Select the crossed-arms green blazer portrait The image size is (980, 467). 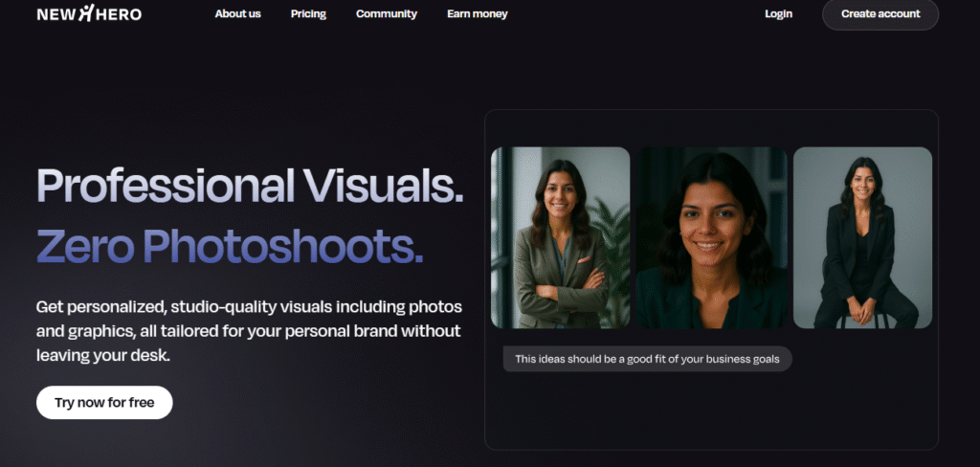click(560, 237)
